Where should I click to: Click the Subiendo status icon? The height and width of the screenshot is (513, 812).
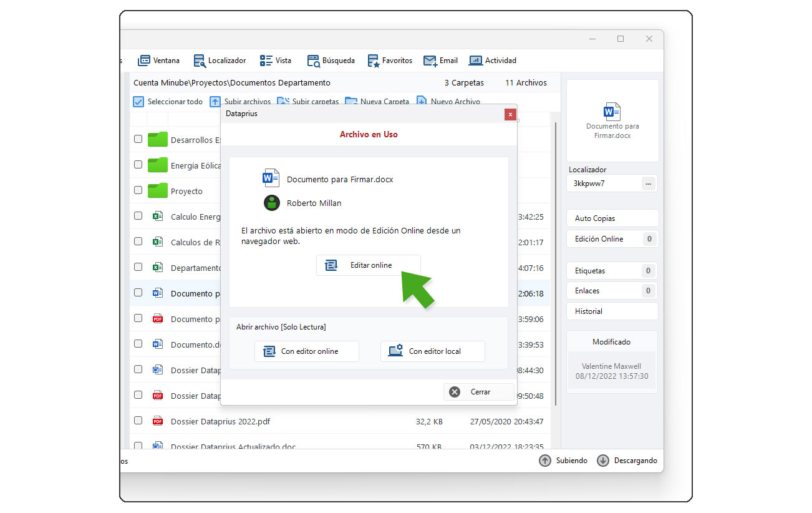coord(546,461)
